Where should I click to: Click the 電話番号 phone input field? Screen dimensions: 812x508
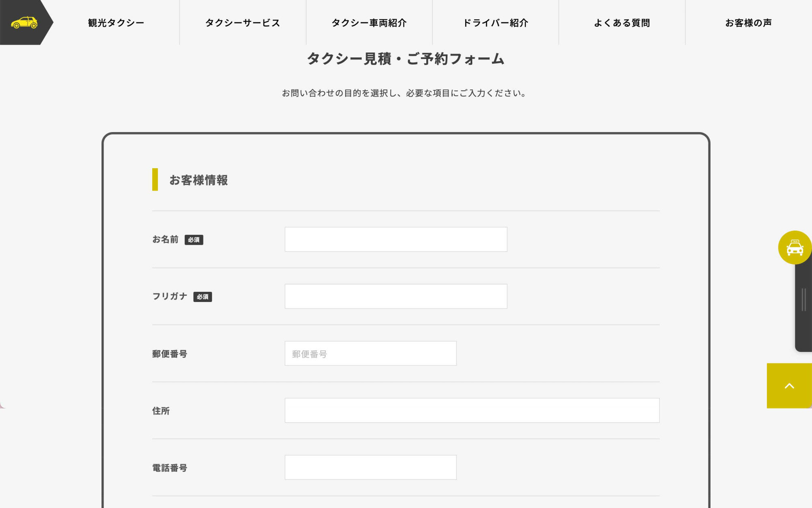(x=370, y=467)
